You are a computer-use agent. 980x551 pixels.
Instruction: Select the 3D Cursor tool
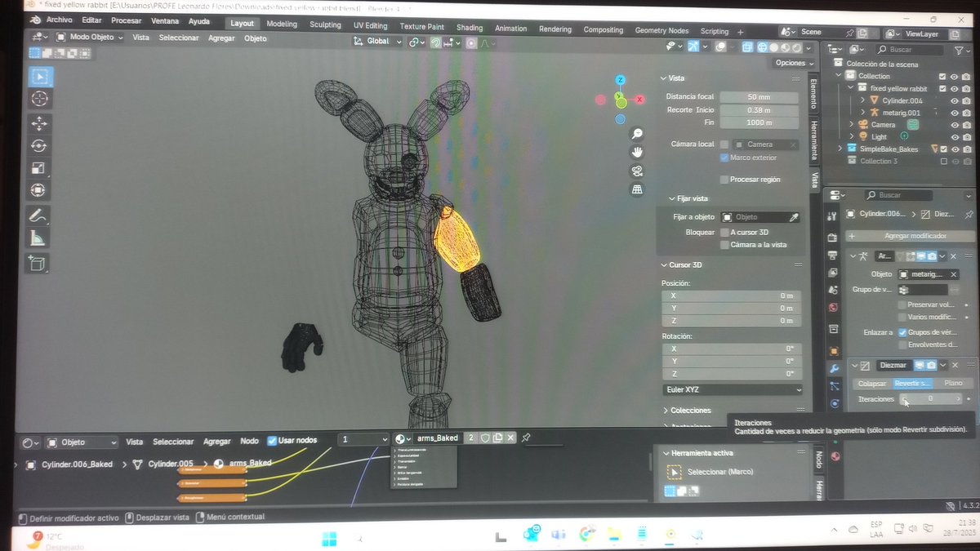point(39,99)
